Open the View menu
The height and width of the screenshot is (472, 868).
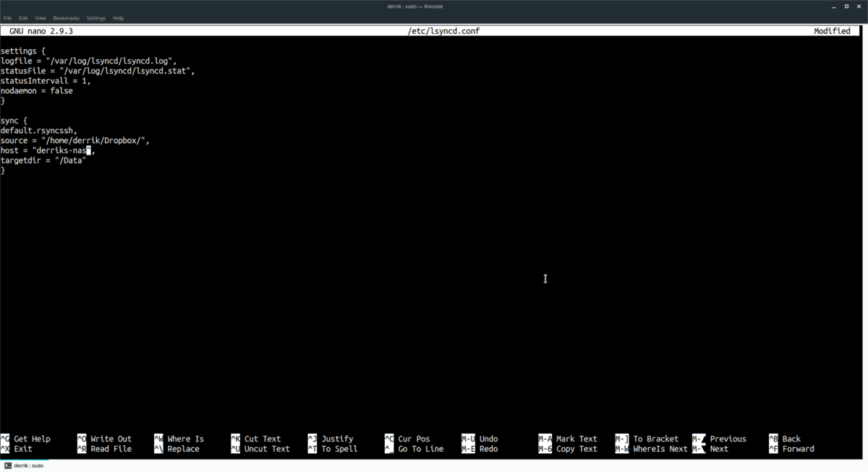[41, 18]
